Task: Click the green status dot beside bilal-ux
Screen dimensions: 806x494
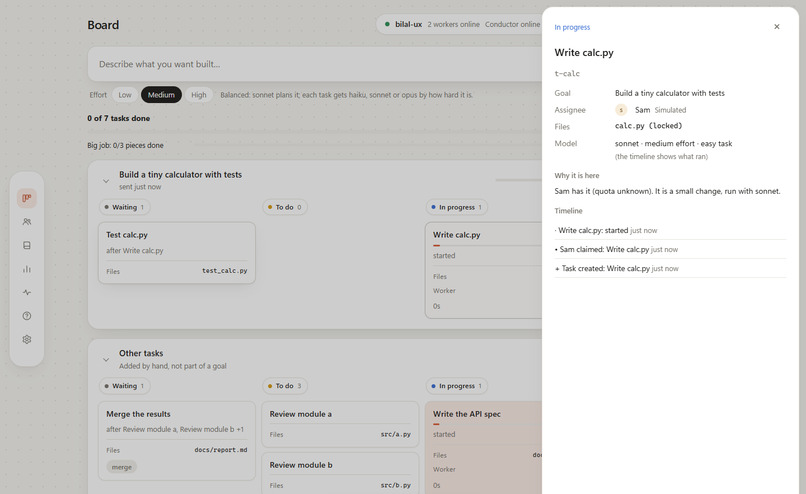Action: (x=387, y=24)
